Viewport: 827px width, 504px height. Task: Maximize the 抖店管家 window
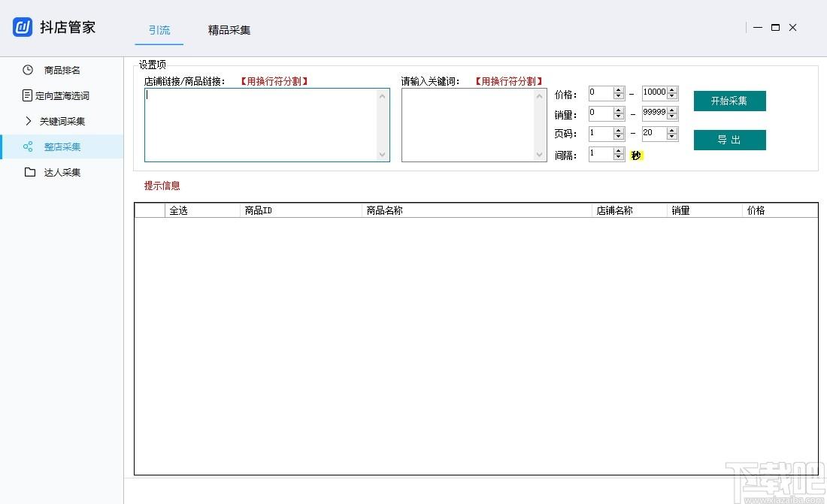tap(775, 27)
